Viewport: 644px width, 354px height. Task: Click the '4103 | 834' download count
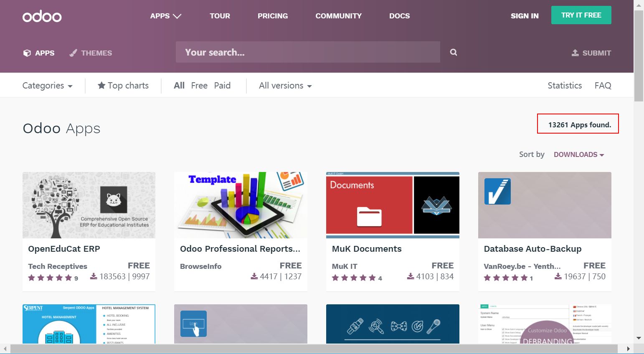[435, 276]
